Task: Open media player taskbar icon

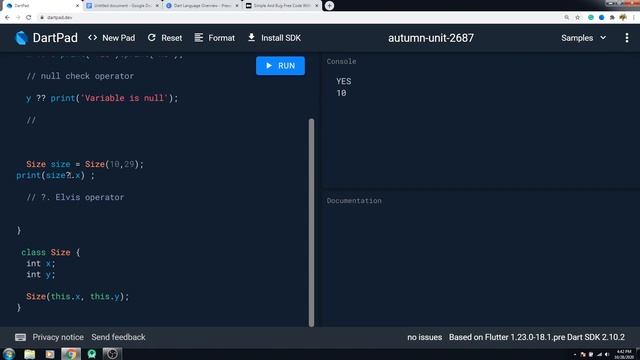Action: pos(50,354)
